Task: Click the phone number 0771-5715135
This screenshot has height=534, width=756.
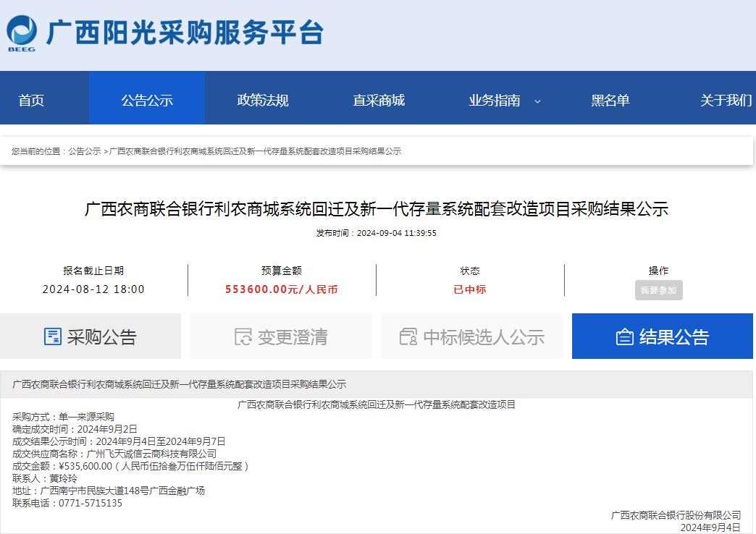Action: click(x=91, y=503)
